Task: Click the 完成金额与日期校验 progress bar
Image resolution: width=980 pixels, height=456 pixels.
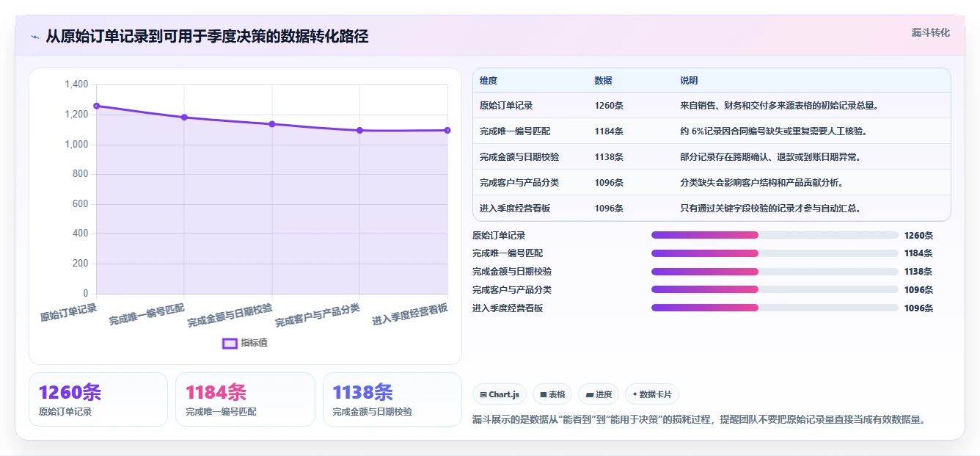Action: tap(775, 272)
